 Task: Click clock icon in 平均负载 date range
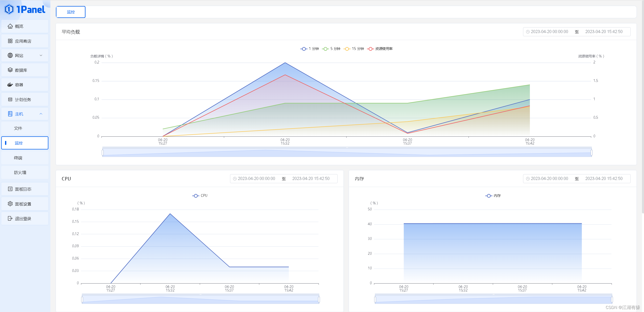(x=528, y=32)
